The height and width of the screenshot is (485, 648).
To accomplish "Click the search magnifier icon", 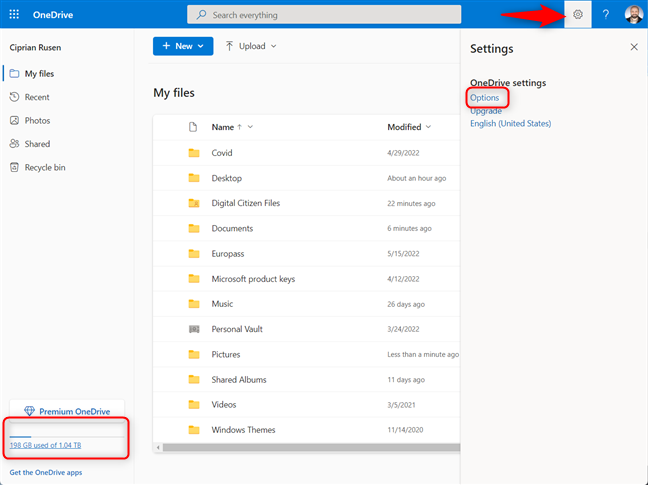I will pos(201,15).
